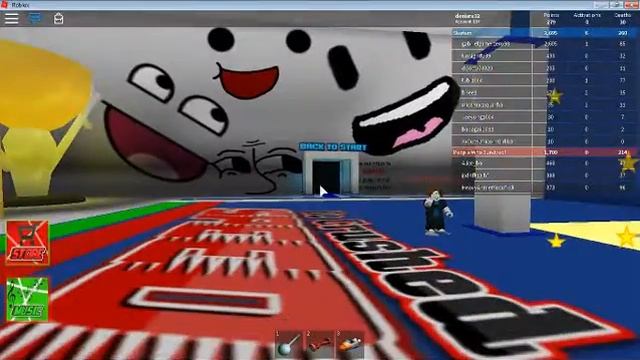Click the player avatar character
This screenshot has width=640, height=360.
click(438, 213)
